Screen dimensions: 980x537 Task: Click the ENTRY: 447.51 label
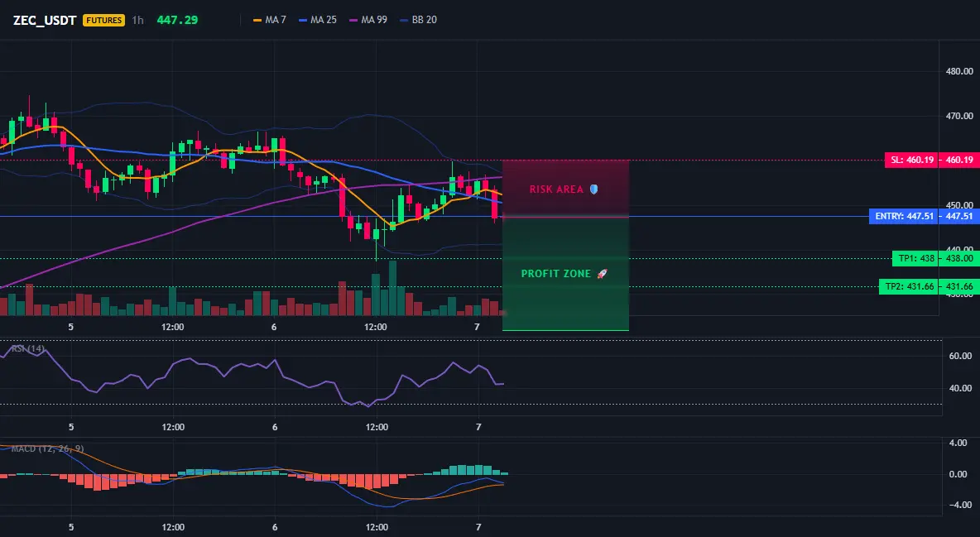pyautogui.click(x=905, y=216)
